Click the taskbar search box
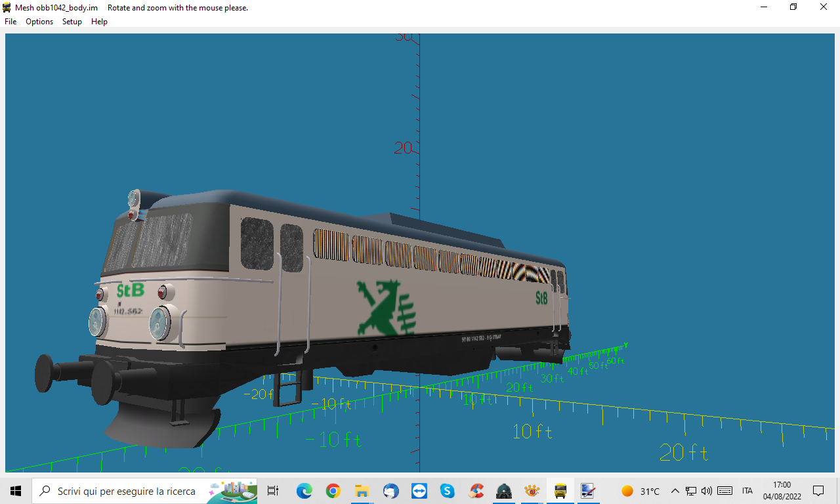Image resolution: width=840 pixels, height=504 pixels. [144, 491]
